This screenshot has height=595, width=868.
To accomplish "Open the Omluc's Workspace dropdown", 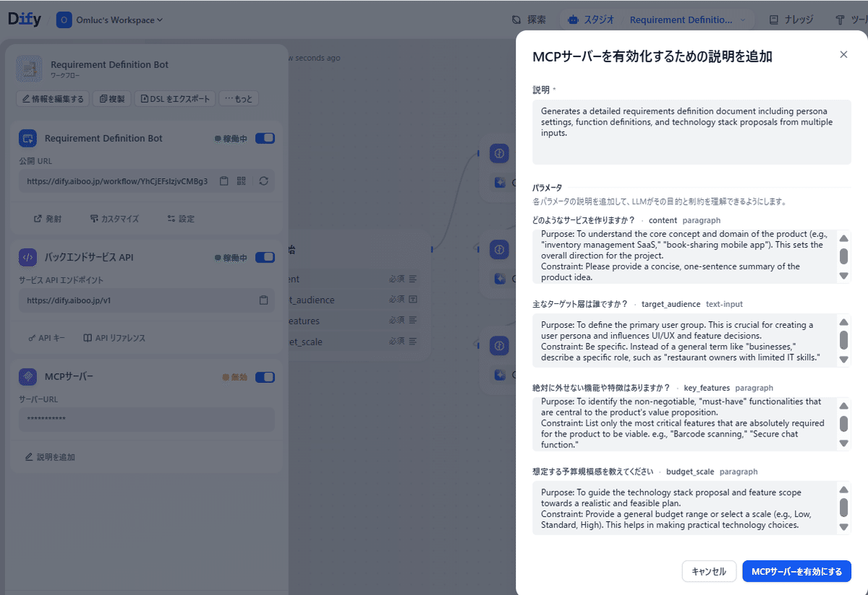I will (x=110, y=20).
